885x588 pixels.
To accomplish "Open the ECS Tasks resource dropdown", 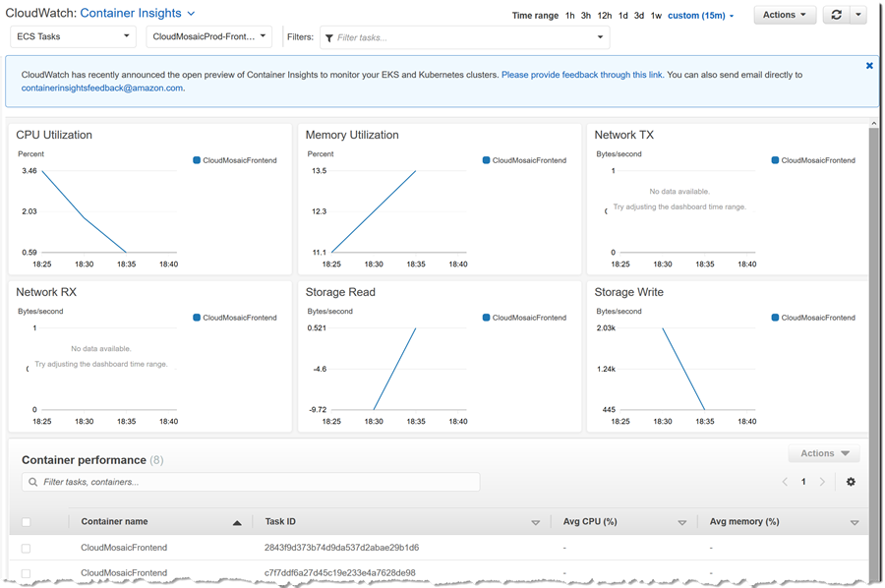I will pos(74,36).
